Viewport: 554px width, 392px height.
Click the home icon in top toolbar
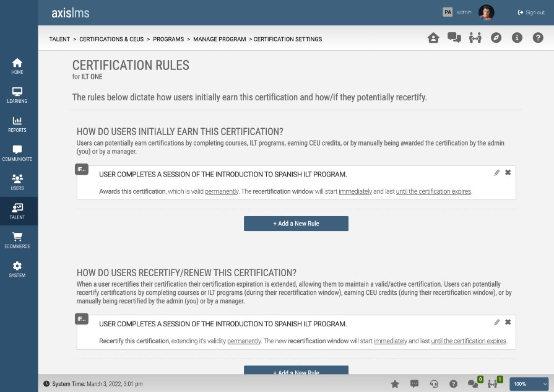(433, 38)
